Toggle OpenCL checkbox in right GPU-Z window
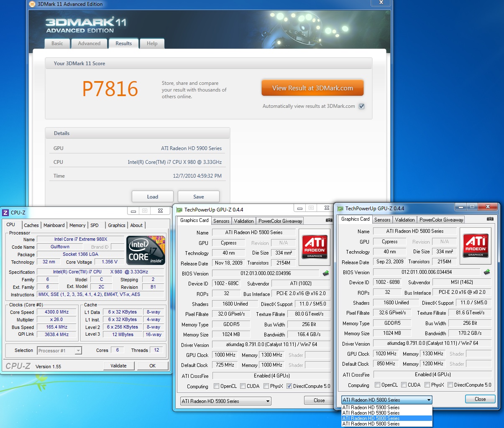Viewport: 504px width, 428px height. pos(377,385)
